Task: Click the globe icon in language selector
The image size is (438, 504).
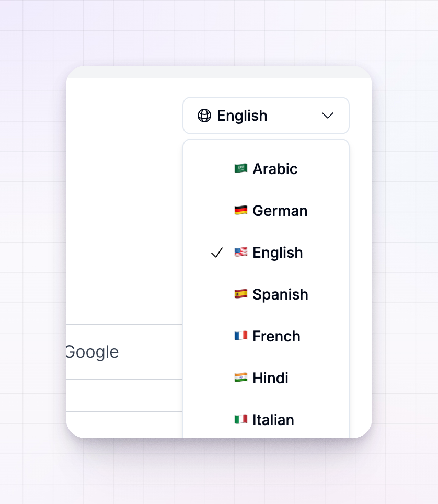Action: [x=204, y=116]
